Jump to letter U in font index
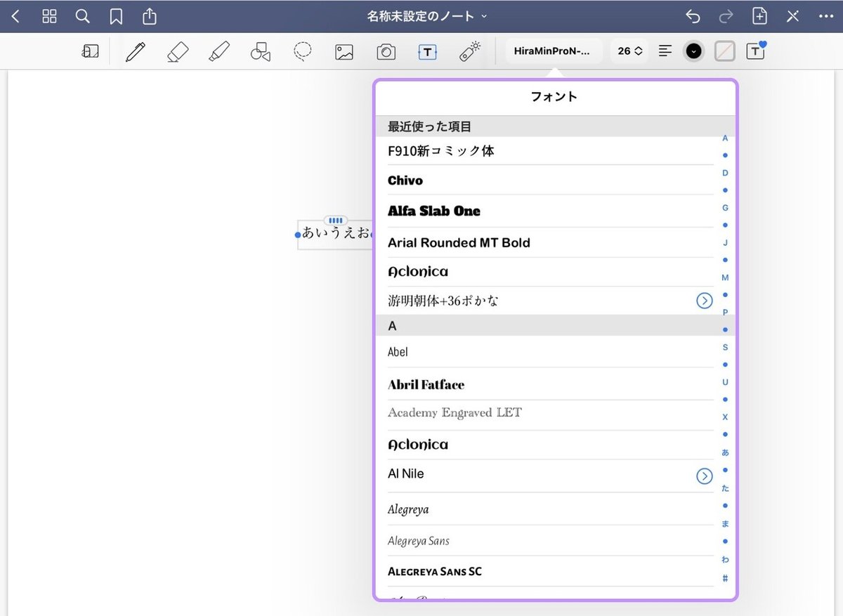The image size is (843, 616). pyautogui.click(x=725, y=382)
